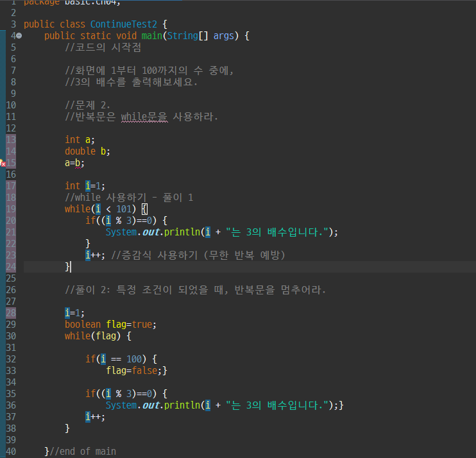Screen dimensions: 476x458
Task: Click the declaration 'int a;'
Action: [x=80, y=140]
